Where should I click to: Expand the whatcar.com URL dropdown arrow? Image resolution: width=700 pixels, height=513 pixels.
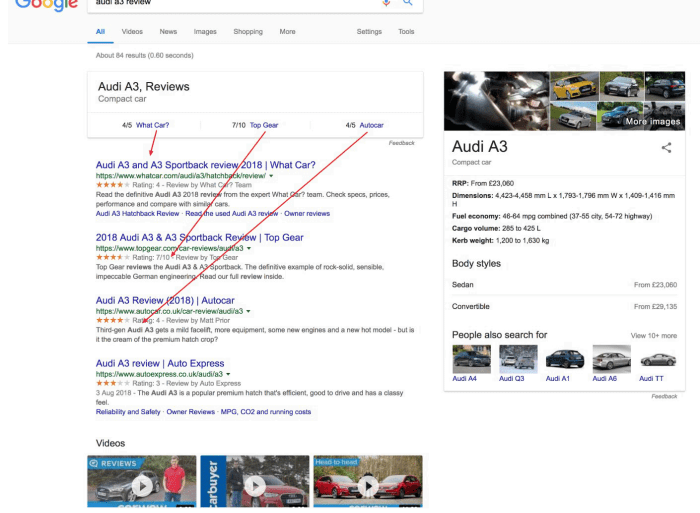pyautogui.click(x=271, y=176)
